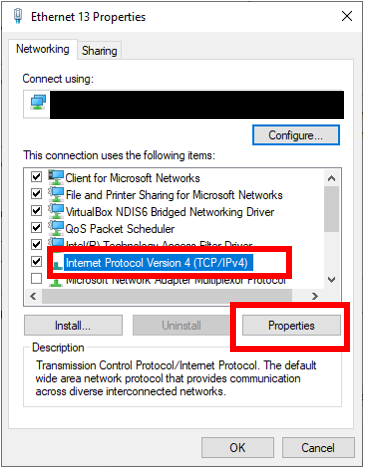Click Internet Protocol Version 4 protocol icon
Image resolution: width=368 pixels, height=472 pixels.
tap(58, 264)
